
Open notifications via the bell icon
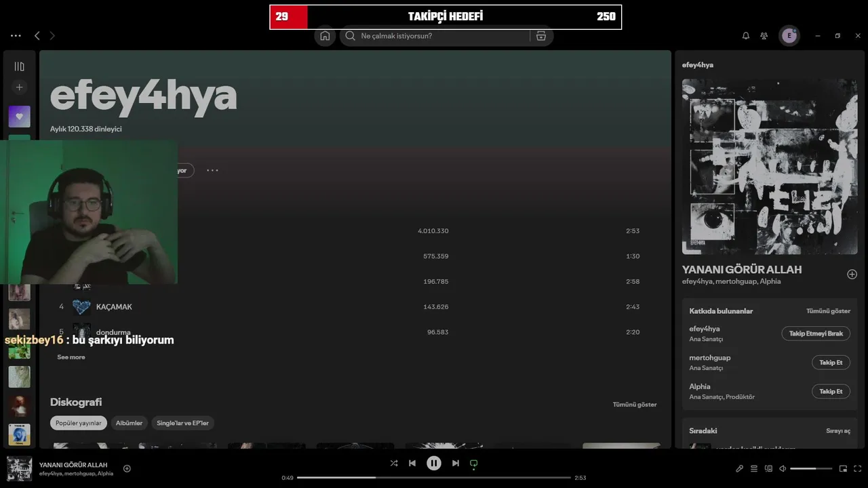click(x=746, y=36)
